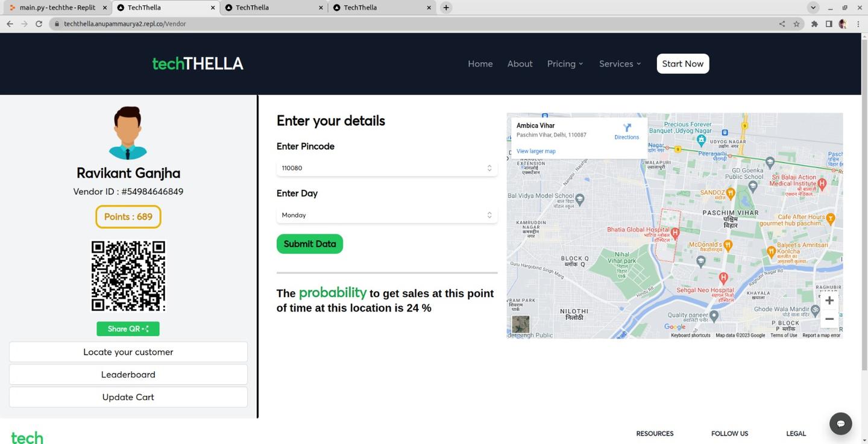Switch to the fourth TechThella tab

382,8
